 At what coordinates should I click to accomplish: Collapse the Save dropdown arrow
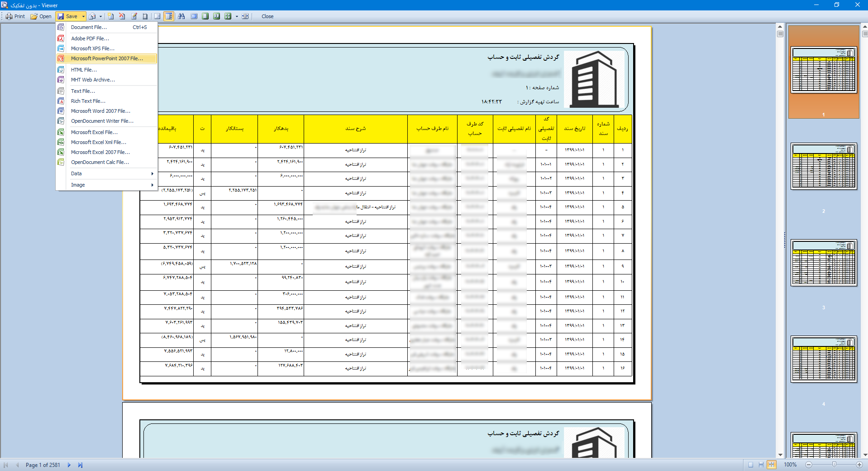tap(83, 16)
